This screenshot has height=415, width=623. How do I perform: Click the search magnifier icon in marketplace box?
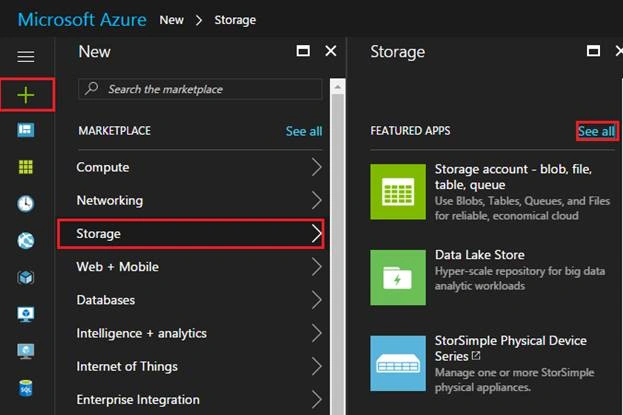click(92, 88)
